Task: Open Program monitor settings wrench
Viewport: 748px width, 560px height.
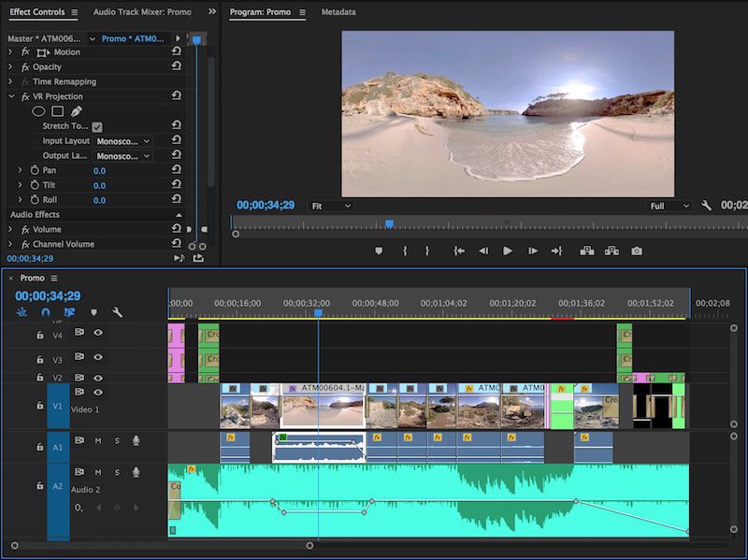Action: tap(707, 206)
